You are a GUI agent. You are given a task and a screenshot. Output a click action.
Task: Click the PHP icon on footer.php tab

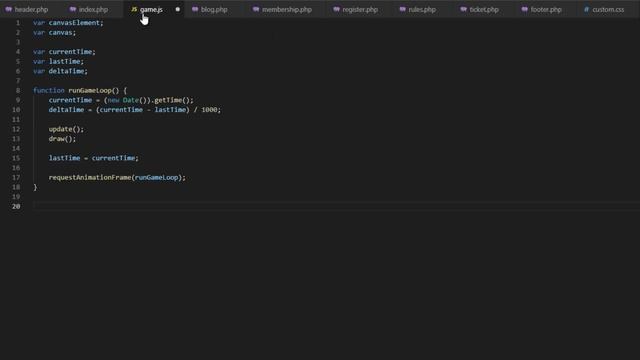pos(524,9)
